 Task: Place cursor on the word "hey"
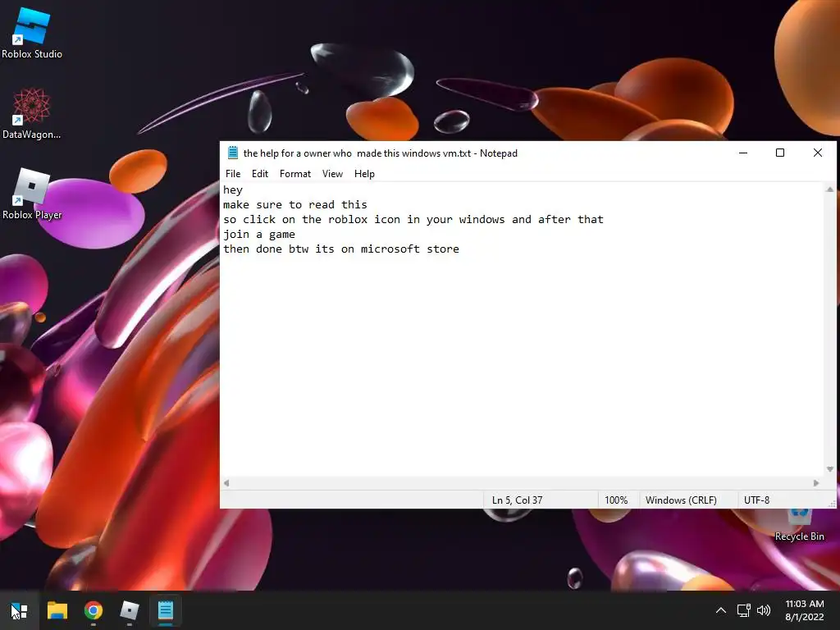pos(233,190)
